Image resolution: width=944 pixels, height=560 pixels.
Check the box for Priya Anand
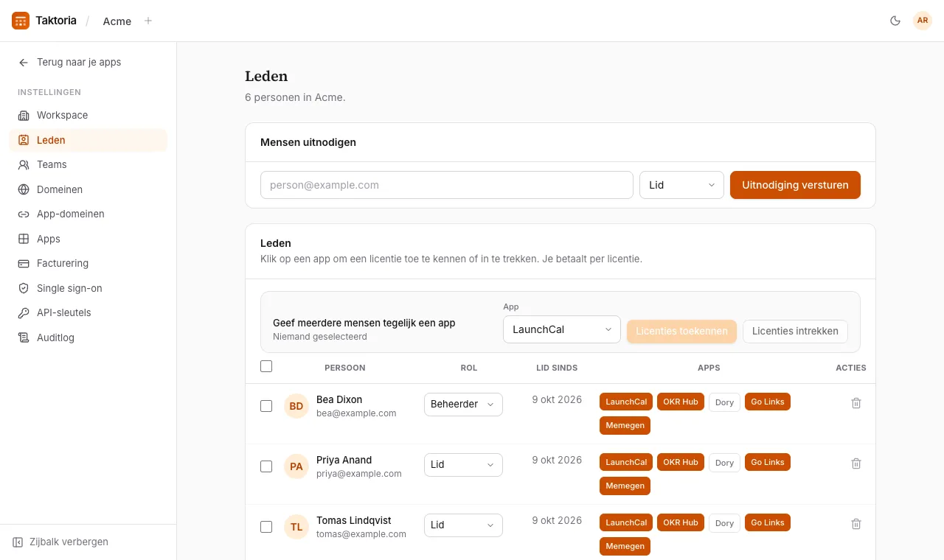pyautogui.click(x=266, y=466)
